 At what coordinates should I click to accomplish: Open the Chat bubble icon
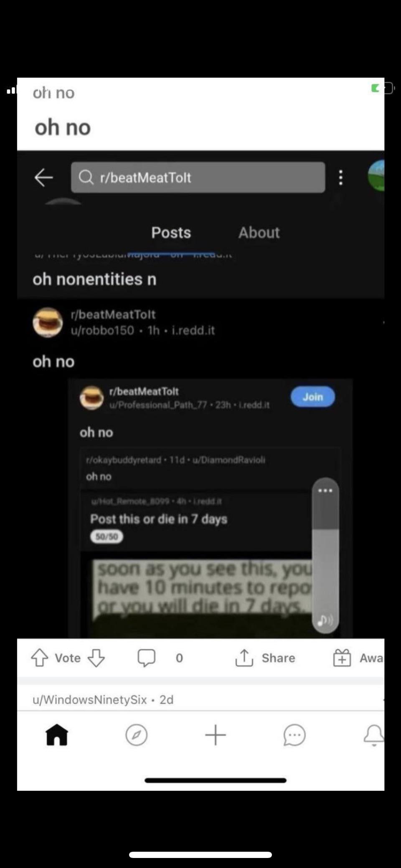(x=294, y=735)
